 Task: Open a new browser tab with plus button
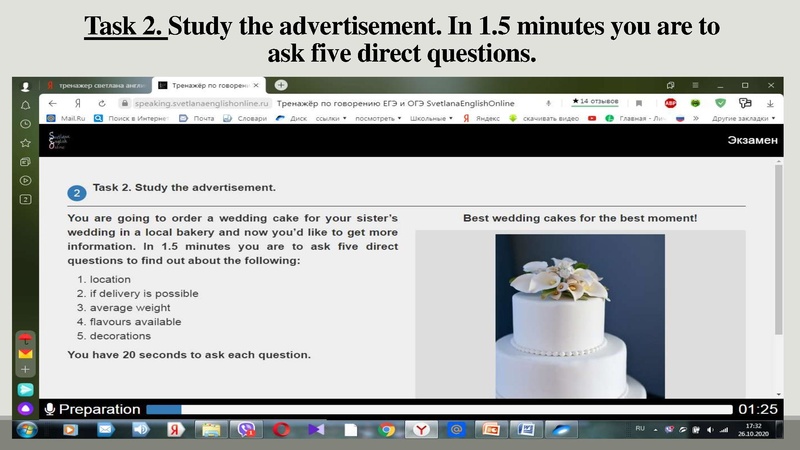point(281,85)
